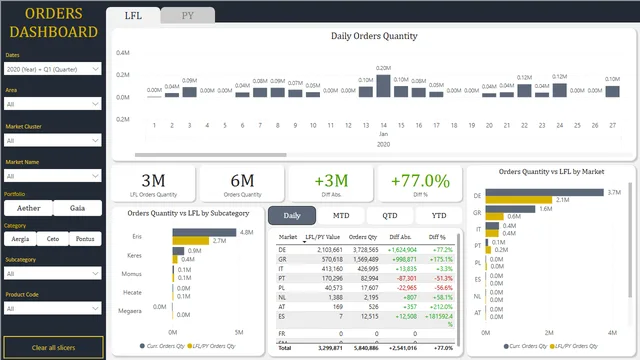
Task: Click PT diff value -87,301
Action: pyautogui.click(x=407, y=278)
